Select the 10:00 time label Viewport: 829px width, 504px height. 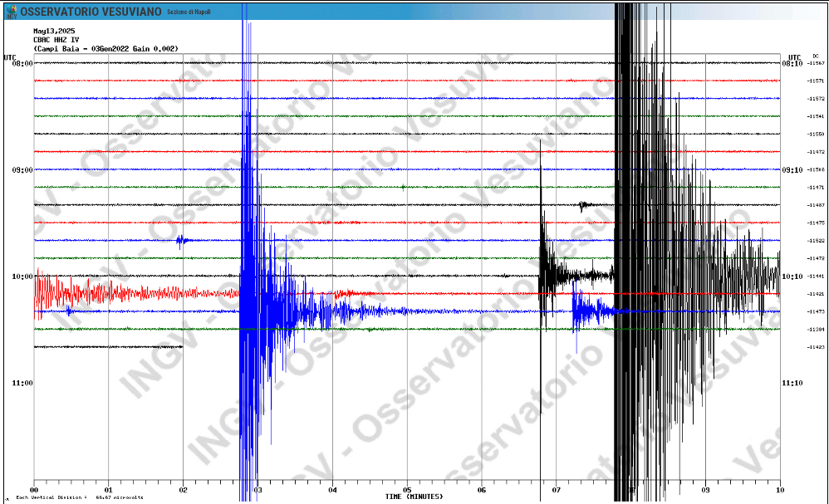pyautogui.click(x=22, y=276)
